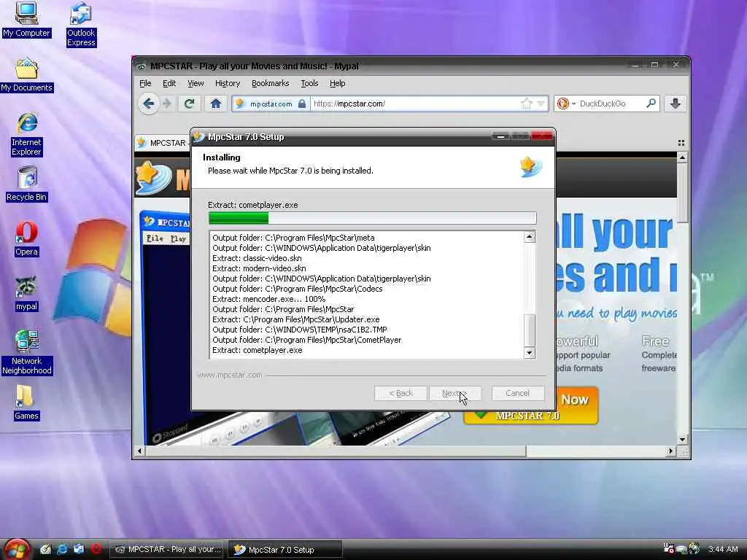
Task: Open the File menu in Mypal
Action: pyautogui.click(x=145, y=83)
